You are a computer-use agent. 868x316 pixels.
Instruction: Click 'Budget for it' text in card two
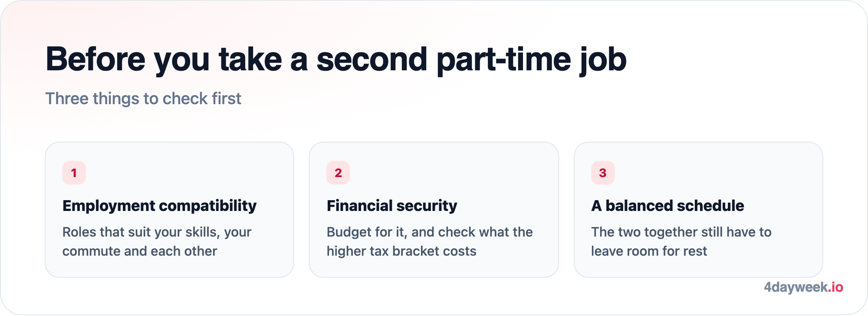click(x=366, y=232)
